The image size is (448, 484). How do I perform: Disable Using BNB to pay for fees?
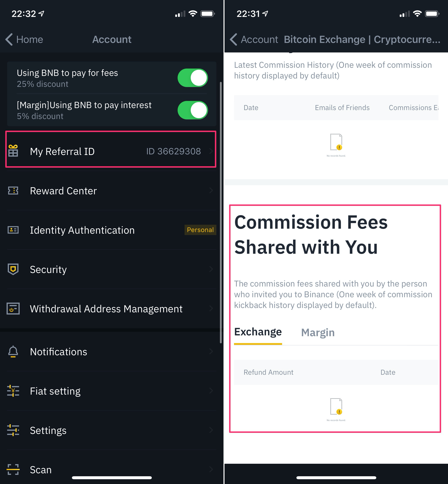click(x=193, y=78)
